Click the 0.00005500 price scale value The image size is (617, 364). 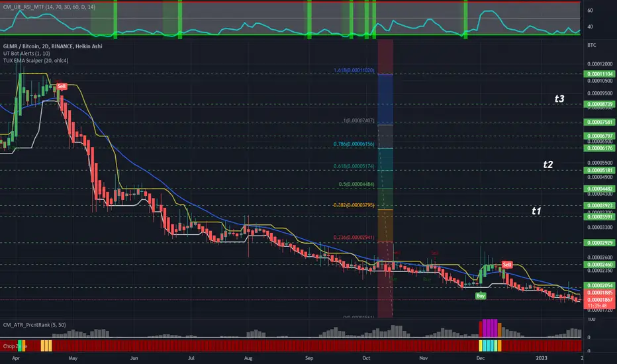tap(600, 163)
